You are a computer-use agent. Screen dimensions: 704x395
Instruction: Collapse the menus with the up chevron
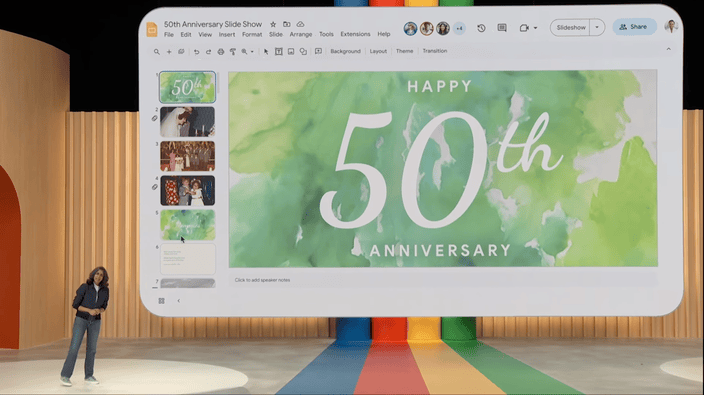coord(669,49)
